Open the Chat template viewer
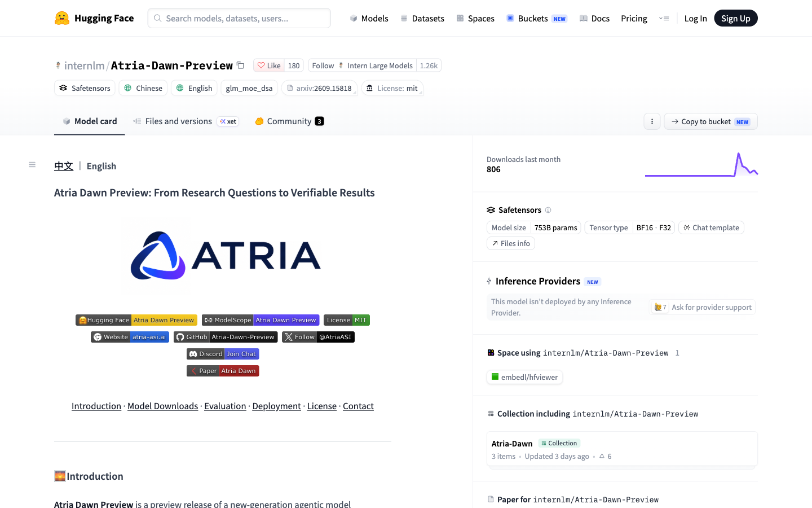The width and height of the screenshot is (812, 508). click(x=711, y=227)
